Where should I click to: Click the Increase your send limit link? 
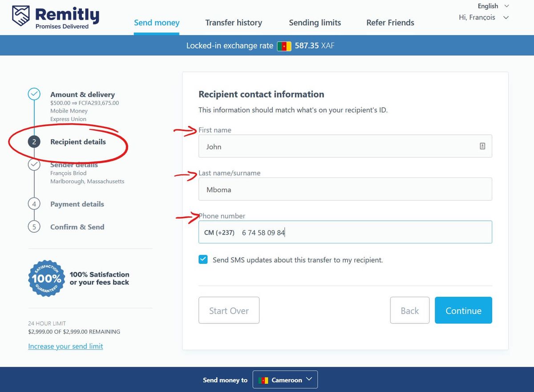click(65, 346)
